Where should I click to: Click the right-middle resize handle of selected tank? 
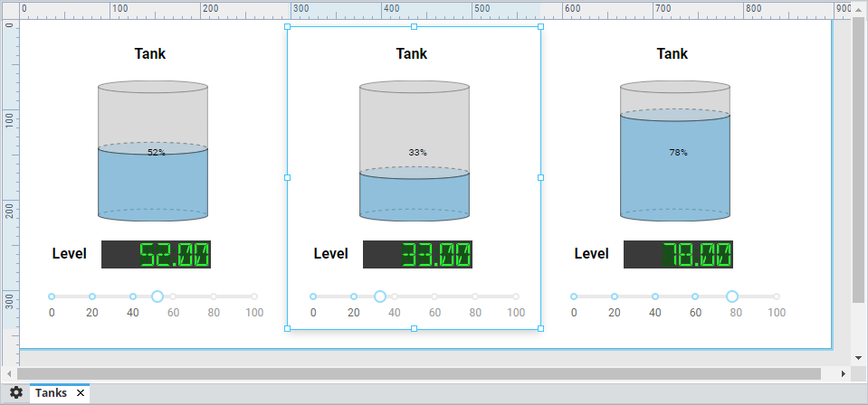(541, 177)
